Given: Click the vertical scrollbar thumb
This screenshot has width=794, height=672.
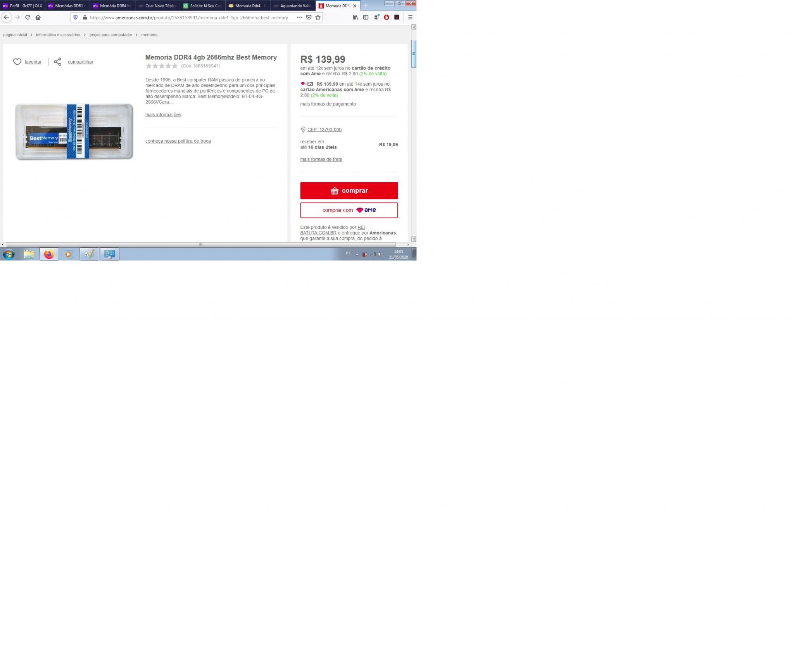Looking at the screenshot, I should coord(414,54).
